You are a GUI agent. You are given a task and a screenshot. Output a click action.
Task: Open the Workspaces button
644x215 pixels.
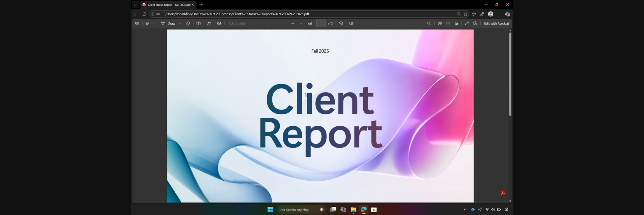pos(482,14)
